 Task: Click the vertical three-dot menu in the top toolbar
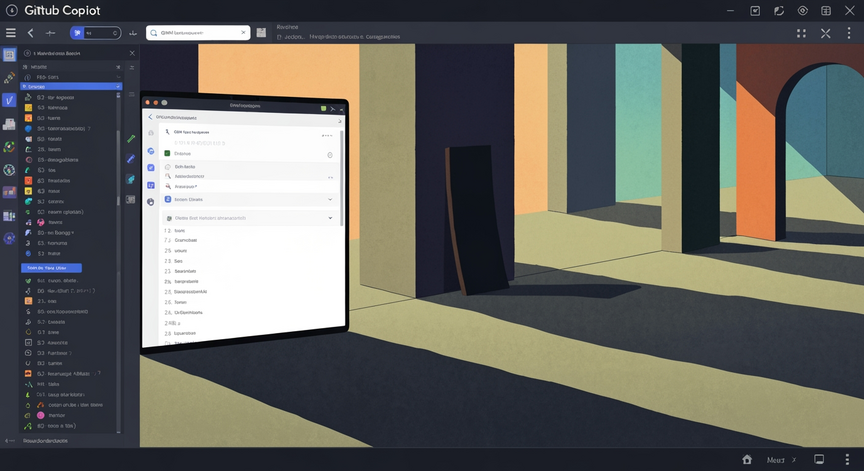[x=849, y=33]
